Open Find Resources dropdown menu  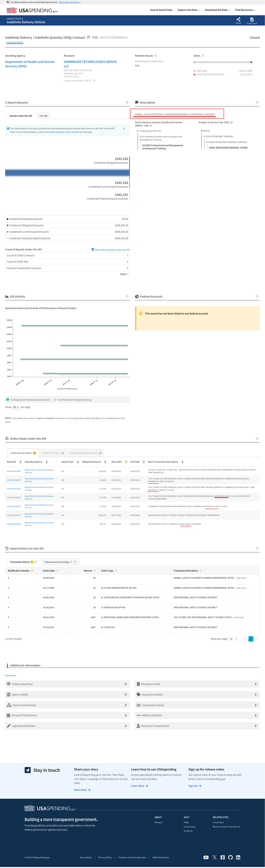[x=245, y=10]
